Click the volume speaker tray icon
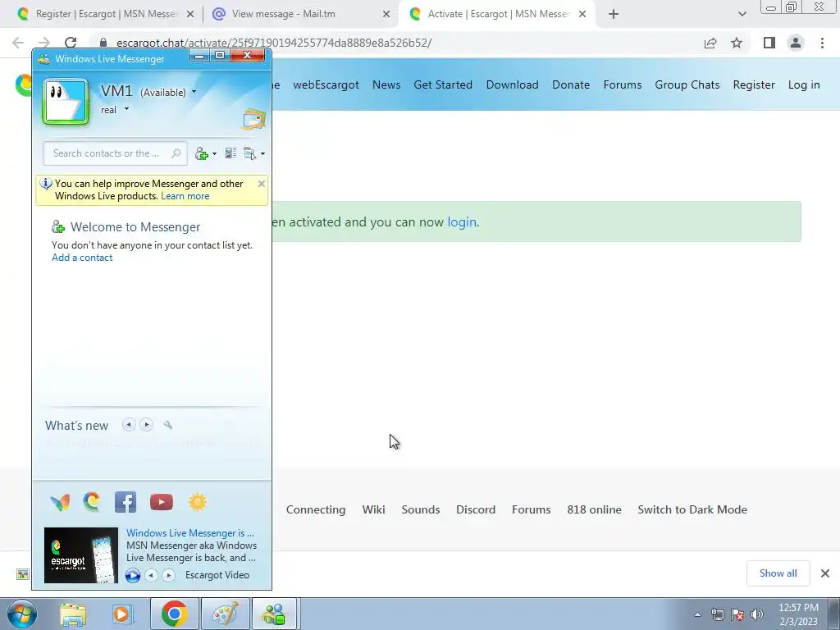Image resolution: width=840 pixels, height=630 pixels. coord(757,614)
